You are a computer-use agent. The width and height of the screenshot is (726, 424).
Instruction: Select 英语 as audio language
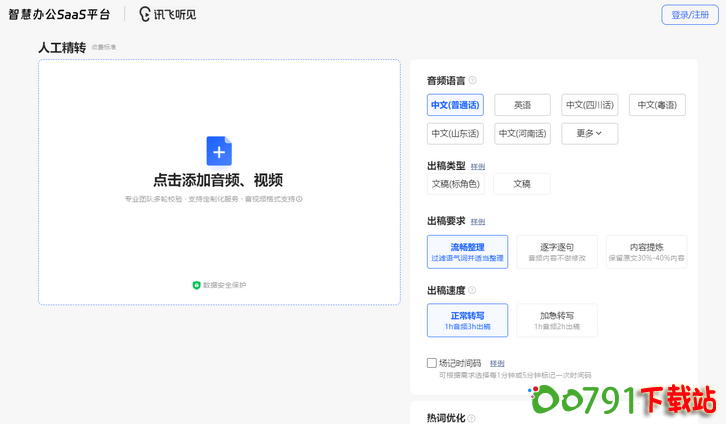[522, 105]
